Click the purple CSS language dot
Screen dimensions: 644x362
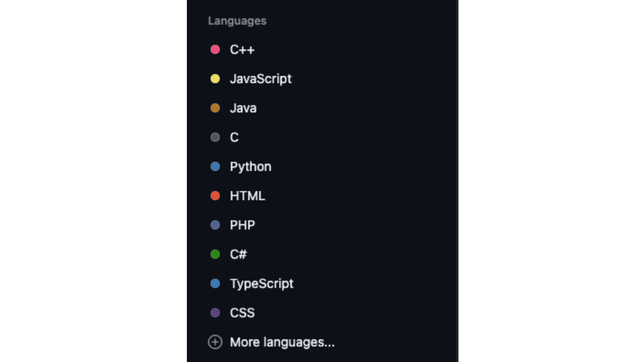(x=215, y=312)
